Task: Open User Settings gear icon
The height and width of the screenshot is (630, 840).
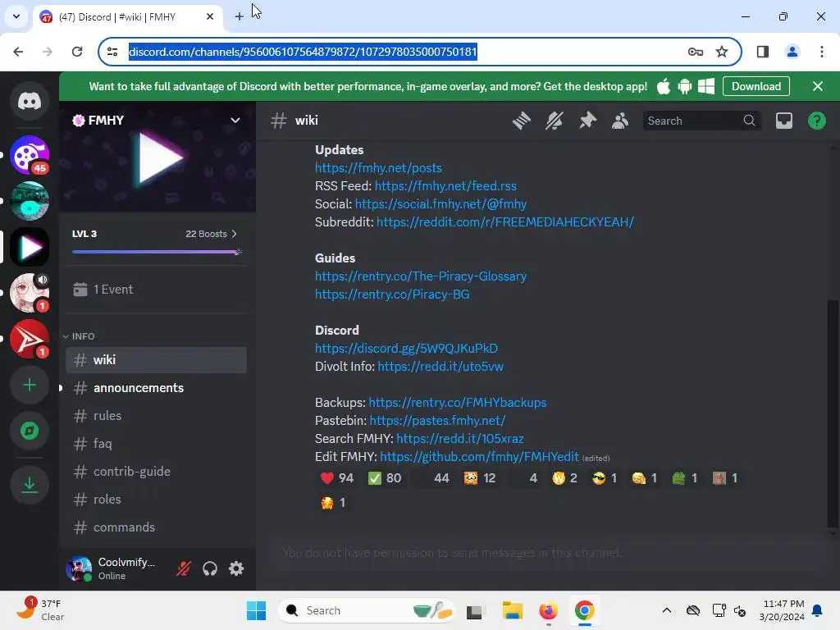Action: [x=236, y=568]
